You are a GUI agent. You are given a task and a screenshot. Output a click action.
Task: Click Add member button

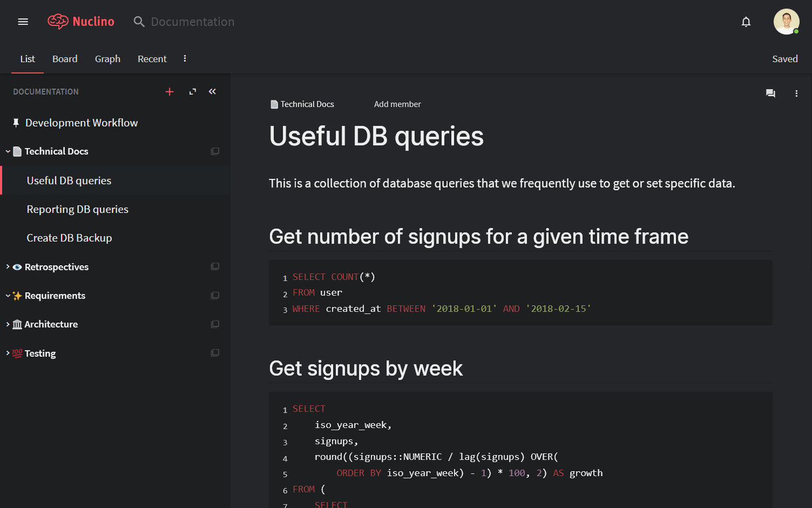[398, 104]
